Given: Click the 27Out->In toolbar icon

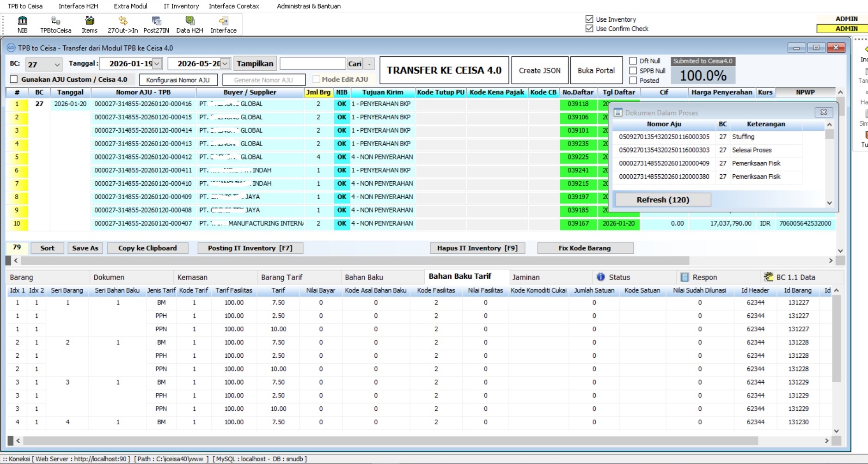Looking at the screenshot, I should (x=122, y=24).
